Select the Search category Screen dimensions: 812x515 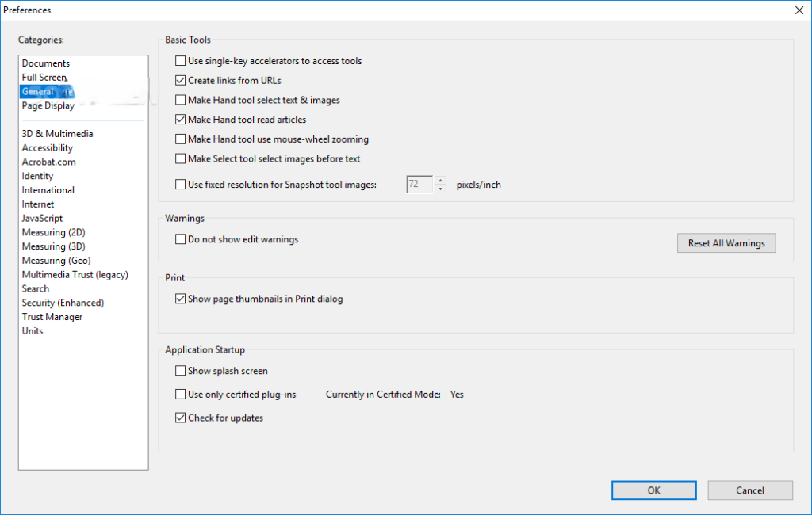[x=35, y=289]
